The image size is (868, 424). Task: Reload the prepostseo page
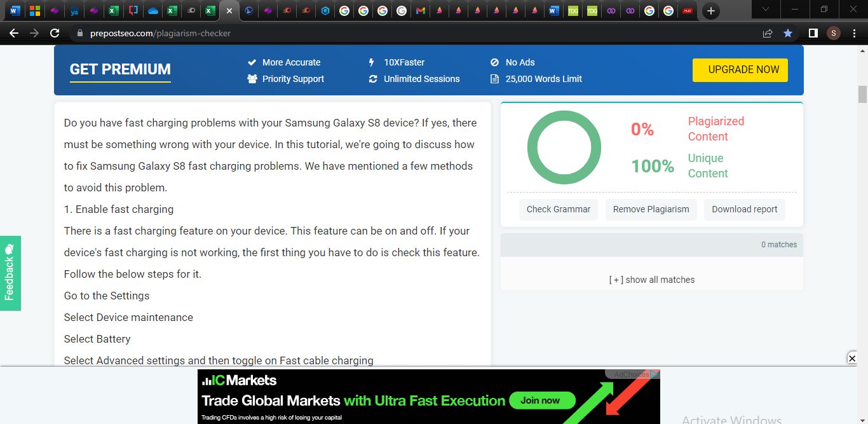pos(55,33)
